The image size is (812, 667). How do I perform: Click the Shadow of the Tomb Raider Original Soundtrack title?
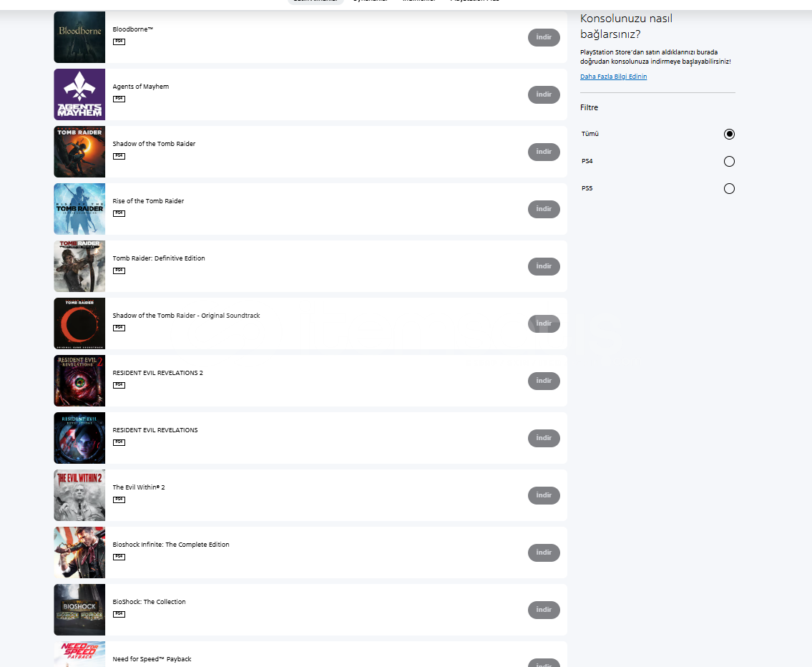187,316
